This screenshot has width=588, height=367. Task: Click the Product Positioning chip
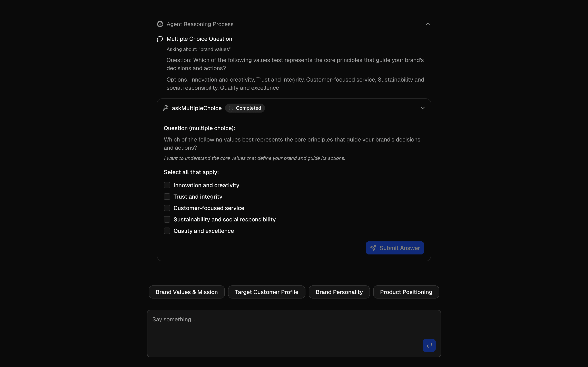406,292
